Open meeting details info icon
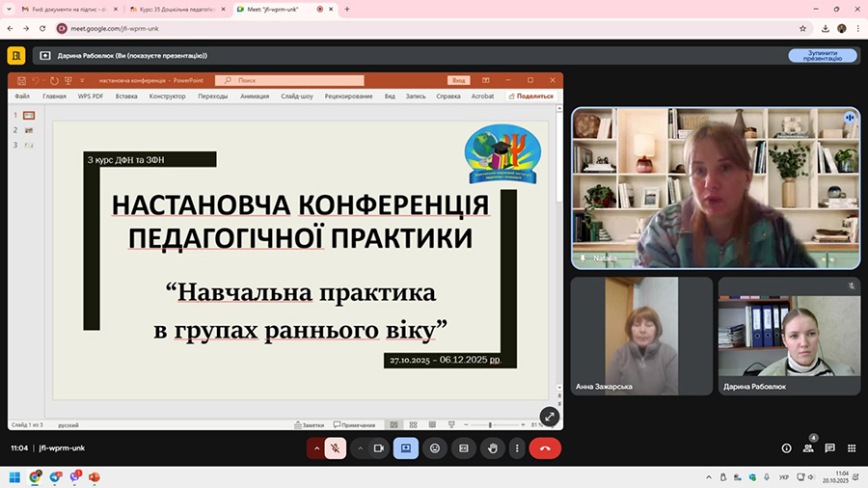The image size is (868, 488). pyautogui.click(x=786, y=447)
